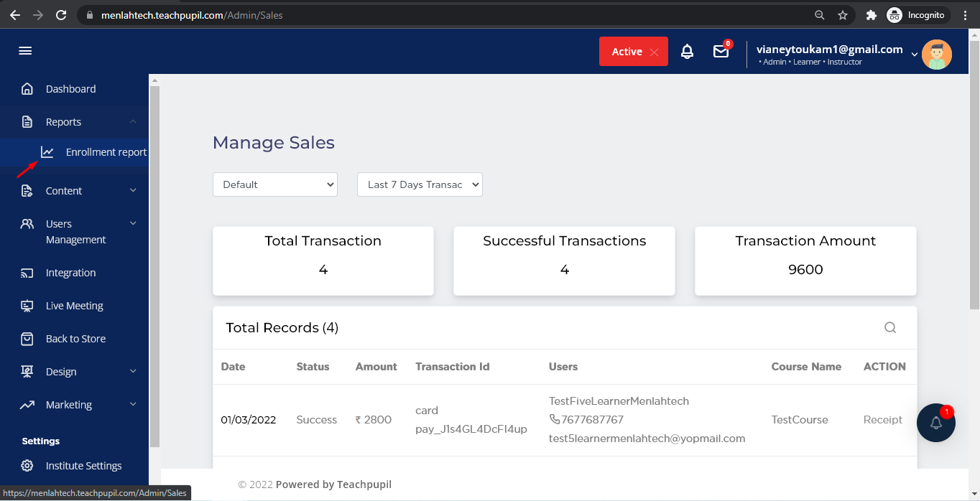
Task: Click the search icon in Total Records
Action: (x=889, y=328)
